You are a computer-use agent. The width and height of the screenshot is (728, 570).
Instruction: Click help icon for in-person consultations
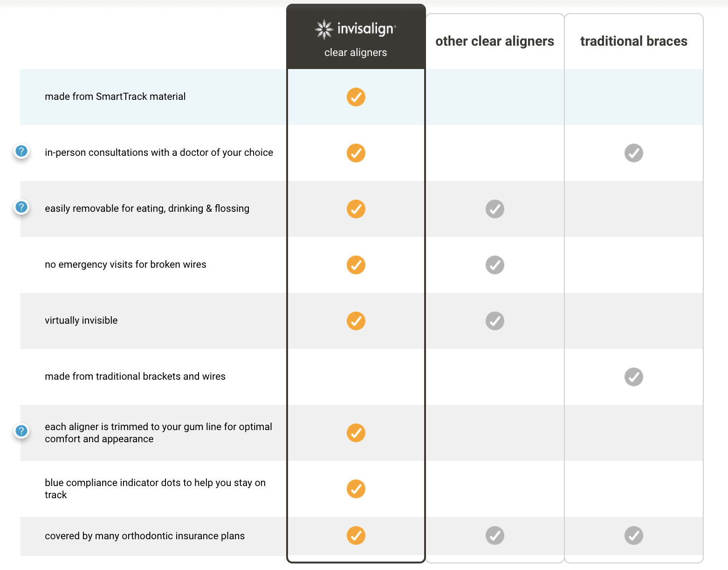21,151
